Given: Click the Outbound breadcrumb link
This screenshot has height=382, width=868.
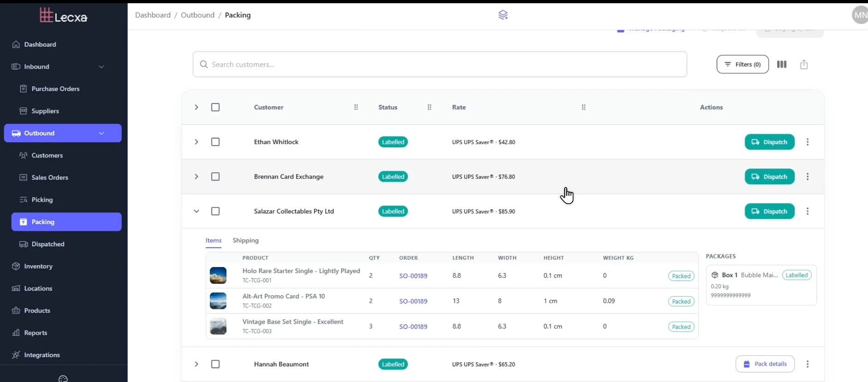Looking at the screenshot, I should coord(198,15).
